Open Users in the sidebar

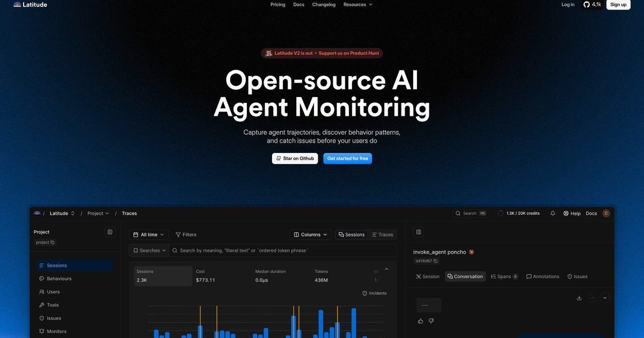pos(74,292)
